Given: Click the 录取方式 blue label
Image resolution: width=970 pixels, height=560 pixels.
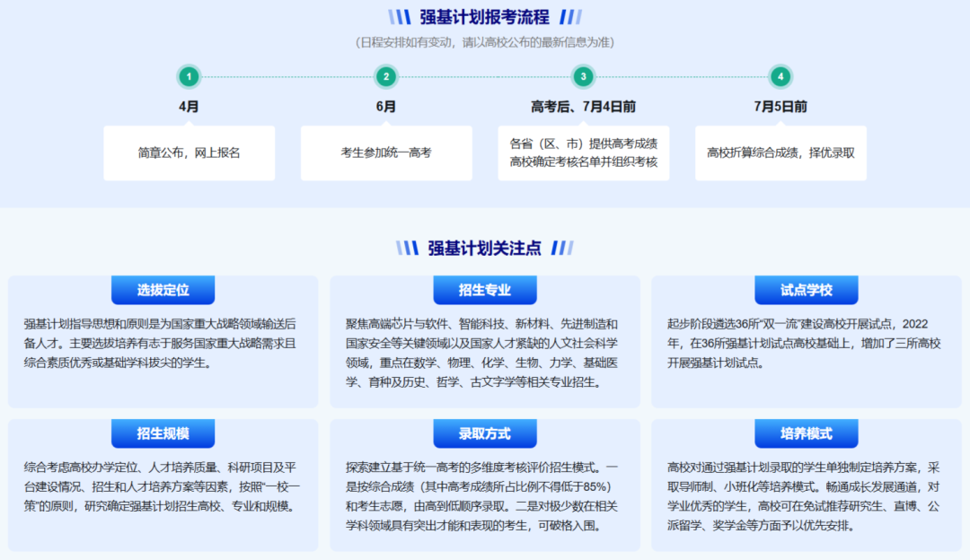Looking at the screenshot, I should pos(485,433).
